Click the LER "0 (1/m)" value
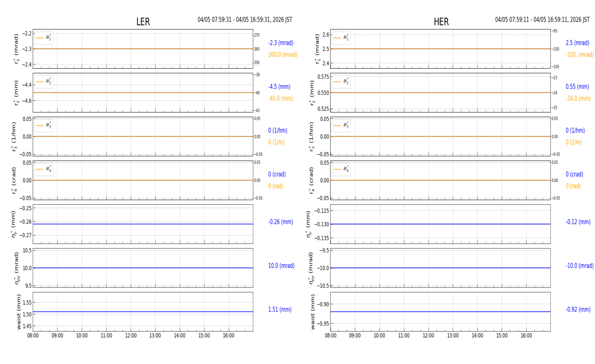The height and width of the screenshot is (364, 595). coord(276,142)
